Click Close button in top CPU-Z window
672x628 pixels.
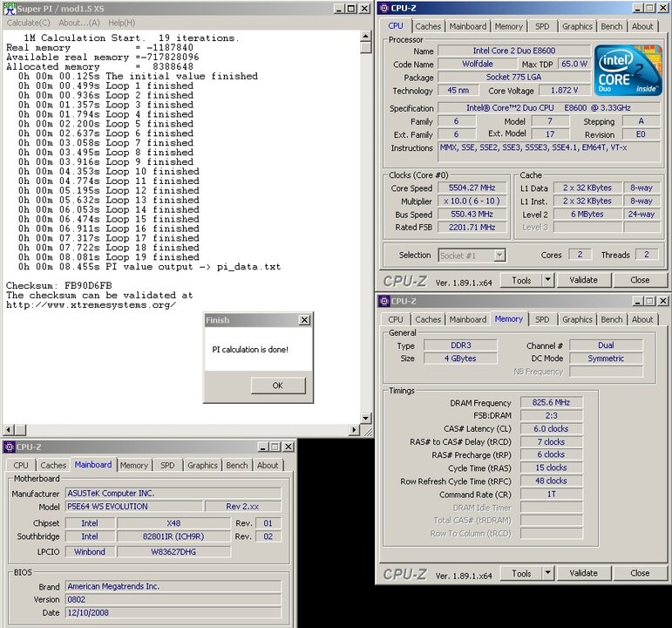[640, 280]
